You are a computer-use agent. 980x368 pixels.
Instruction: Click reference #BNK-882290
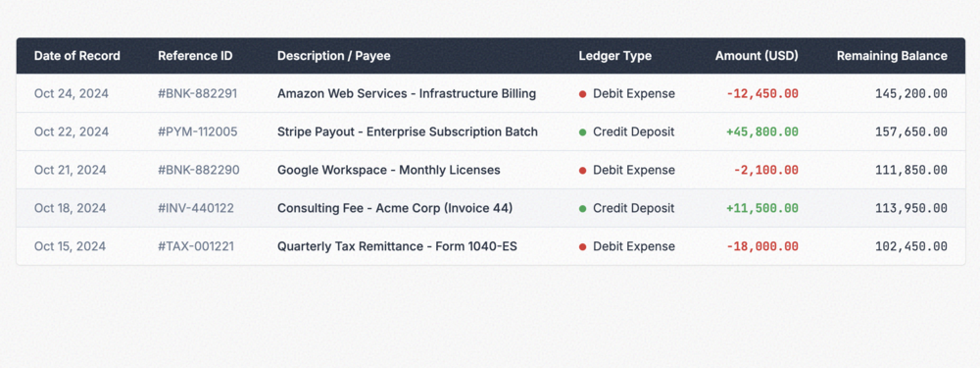199,170
